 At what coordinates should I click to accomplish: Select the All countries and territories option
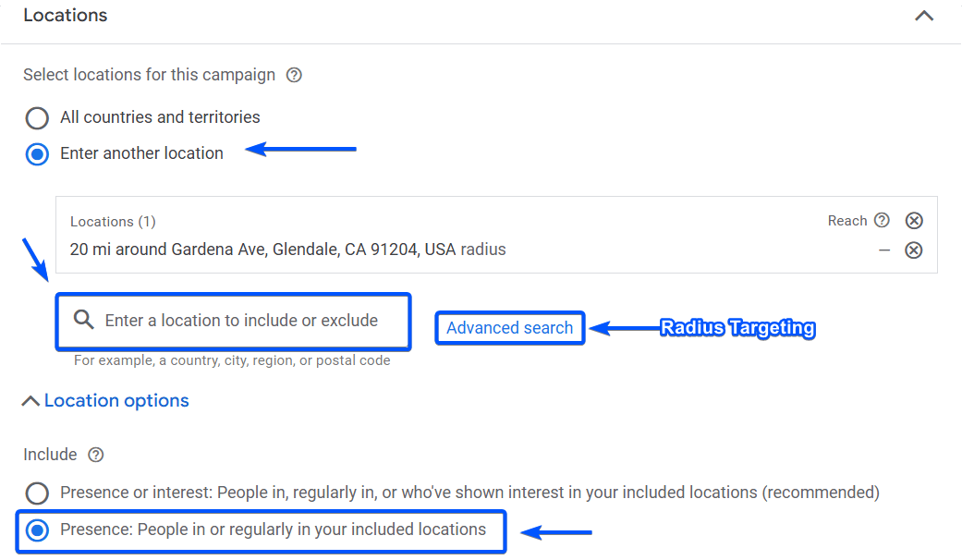37,118
